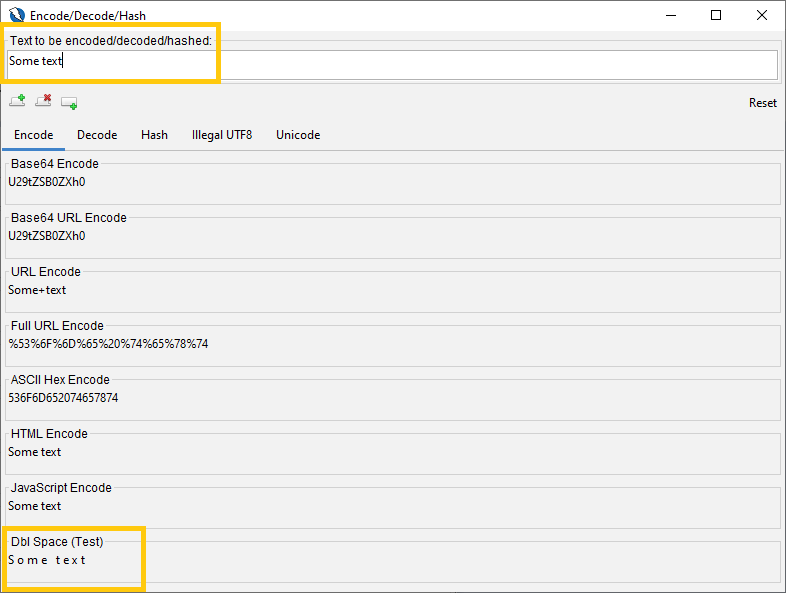Switch to the Decode tab
The image size is (786, 593).
tap(97, 135)
